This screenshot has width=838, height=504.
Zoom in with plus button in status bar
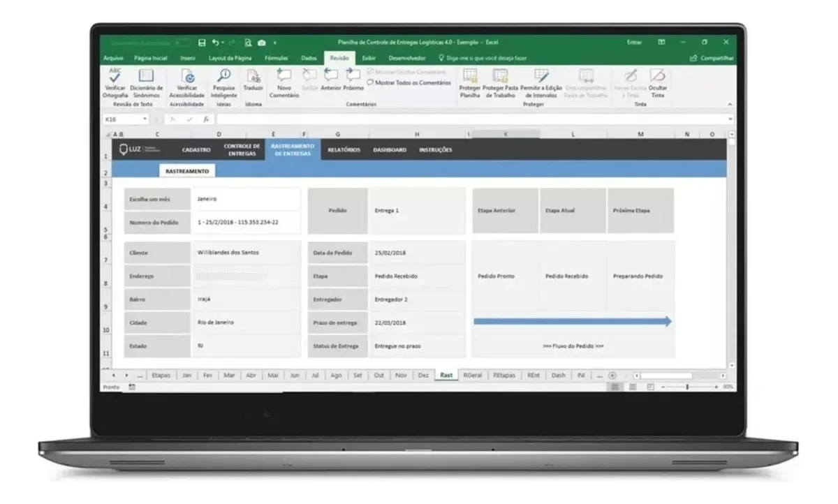(x=716, y=387)
